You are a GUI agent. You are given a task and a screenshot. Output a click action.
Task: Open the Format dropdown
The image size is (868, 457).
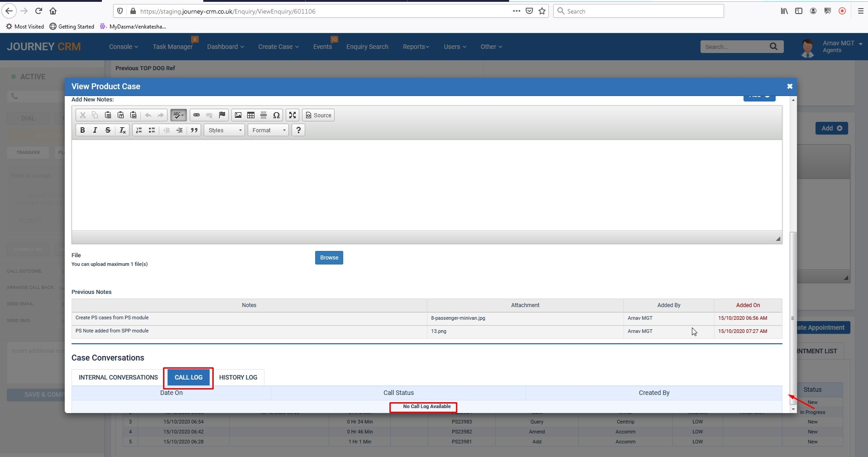coord(268,130)
